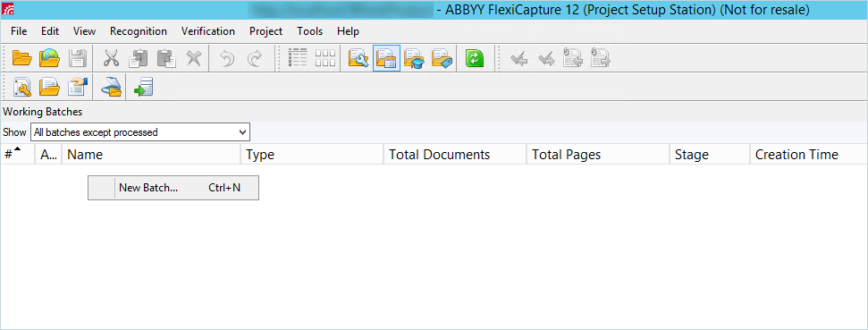
Task: Click the green arrow into table icon
Action: click(x=143, y=87)
